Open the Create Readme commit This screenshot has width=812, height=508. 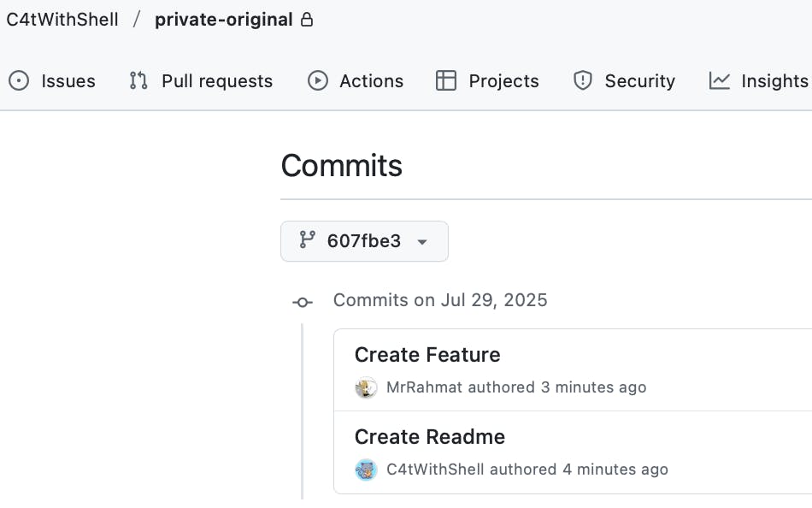pyautogui.click(x=430, y=436)
